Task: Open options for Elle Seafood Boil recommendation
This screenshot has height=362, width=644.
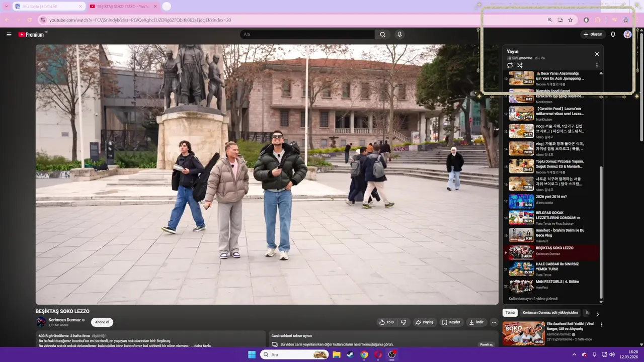Action: point(601,325)
